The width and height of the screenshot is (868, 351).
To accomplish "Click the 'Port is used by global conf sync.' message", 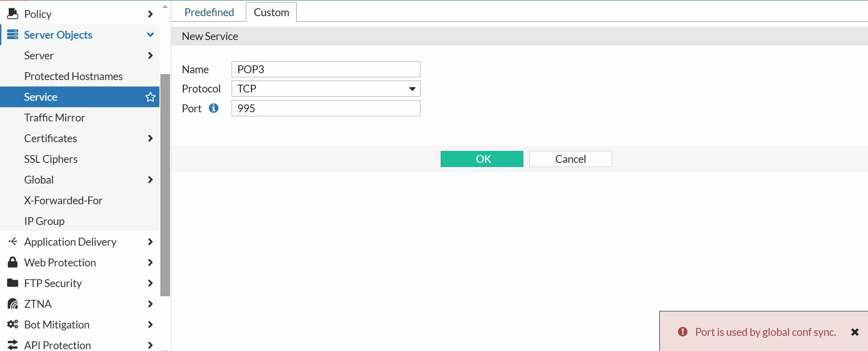I will pos(766,332).
